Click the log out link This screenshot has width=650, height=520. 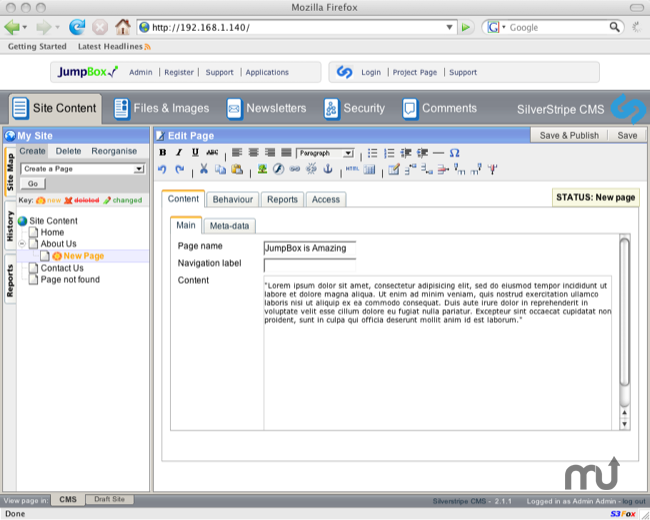point(634,501)
